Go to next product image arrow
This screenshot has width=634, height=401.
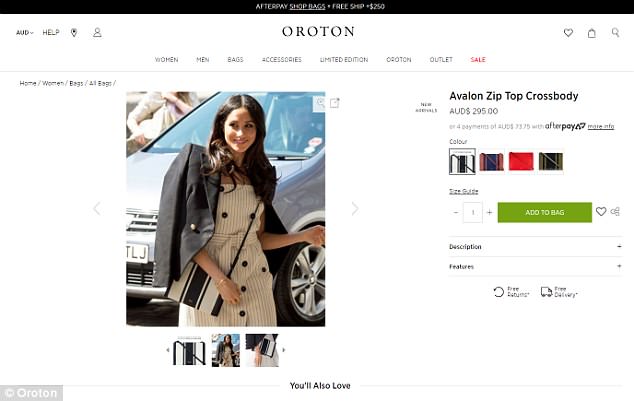355,209
